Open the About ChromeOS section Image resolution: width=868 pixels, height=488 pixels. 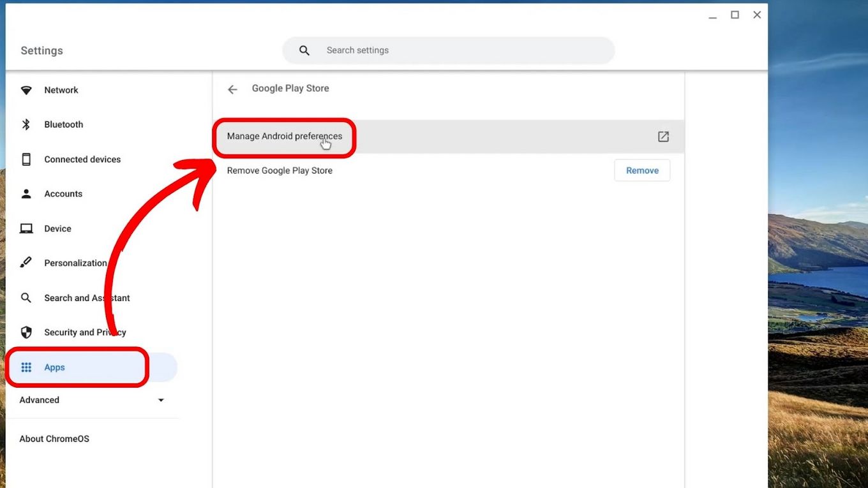coord(54,438)
